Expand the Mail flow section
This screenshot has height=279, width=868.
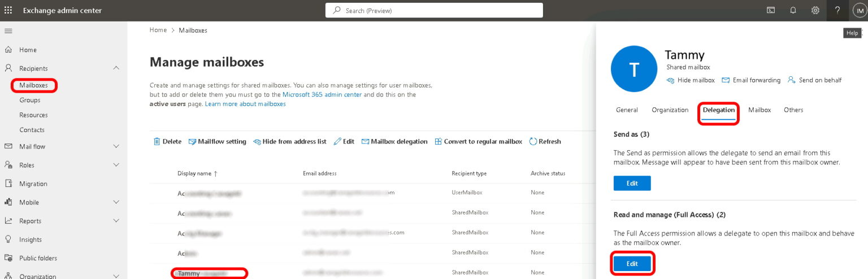coord(116,146)
